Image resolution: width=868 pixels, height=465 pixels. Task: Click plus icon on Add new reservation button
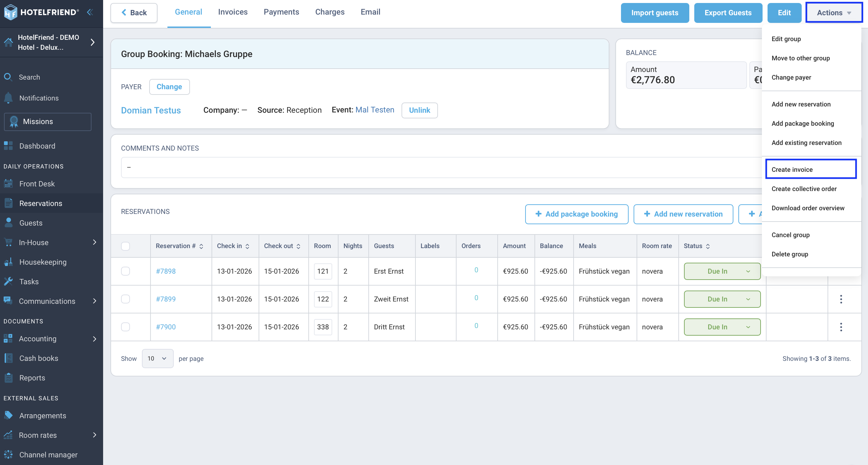[x=647, y=214]
